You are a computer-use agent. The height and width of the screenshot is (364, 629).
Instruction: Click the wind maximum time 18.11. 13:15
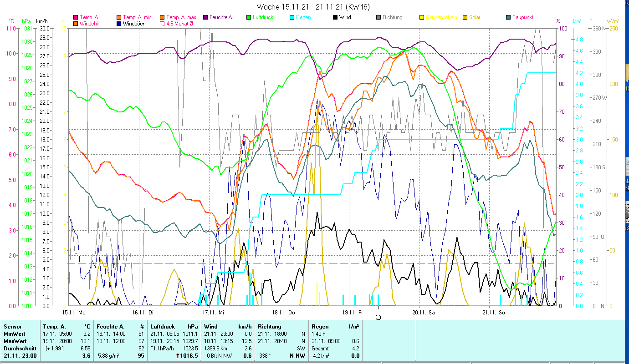[x=219, y=341]
